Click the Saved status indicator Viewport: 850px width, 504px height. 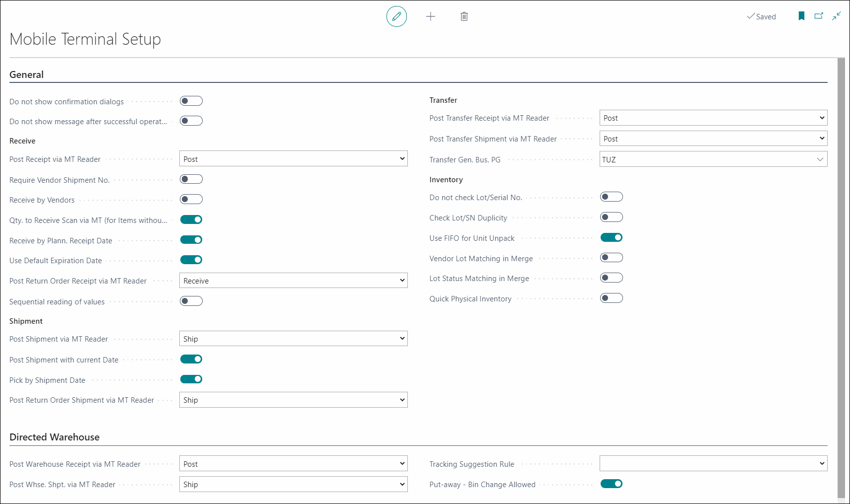pyautogui.click(x=761, y=16)
